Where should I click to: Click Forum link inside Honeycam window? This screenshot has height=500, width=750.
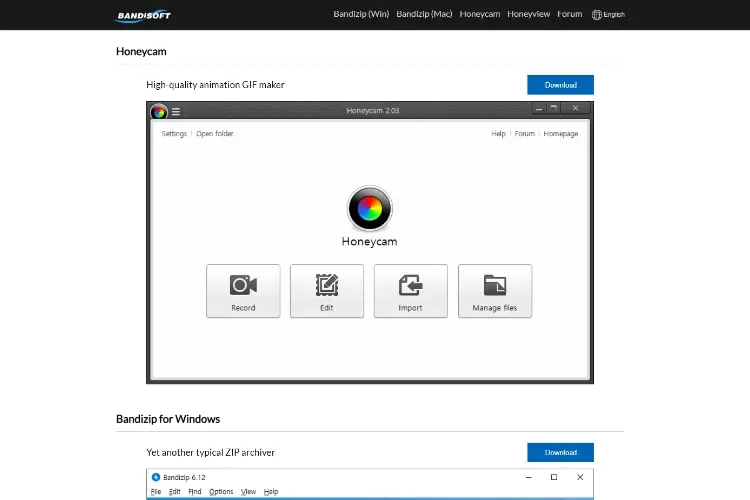525,133
